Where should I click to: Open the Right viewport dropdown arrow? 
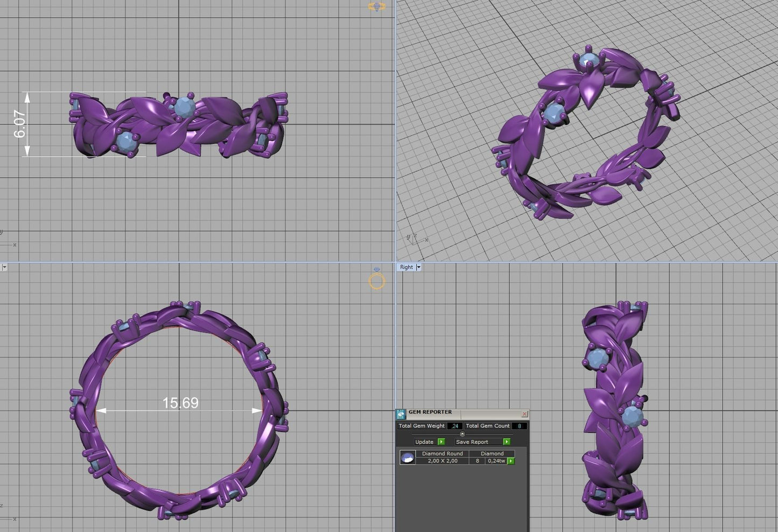[x=418, y=267]
